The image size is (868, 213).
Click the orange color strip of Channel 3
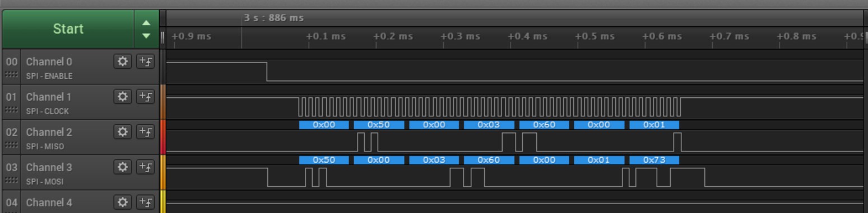coord(163,172)
